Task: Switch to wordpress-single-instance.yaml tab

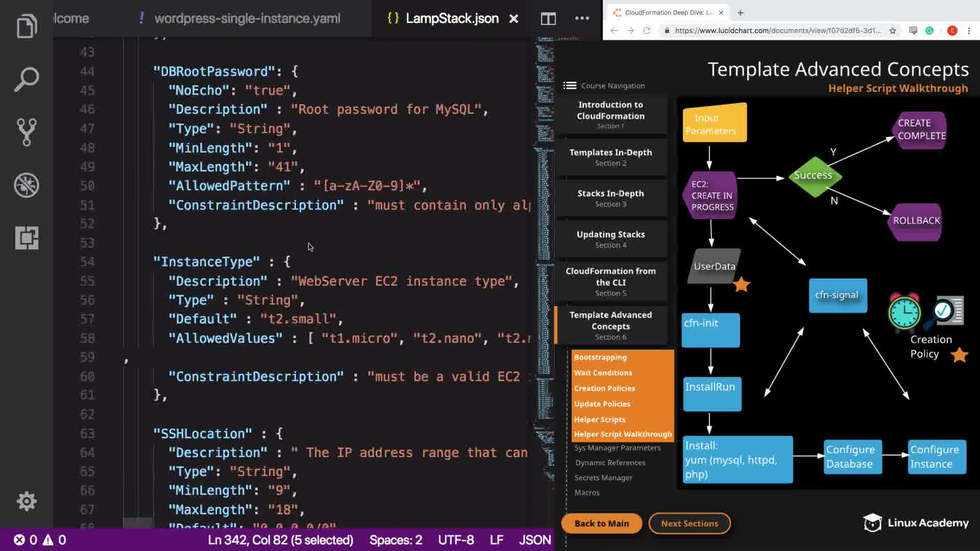Action: [247, 19]
